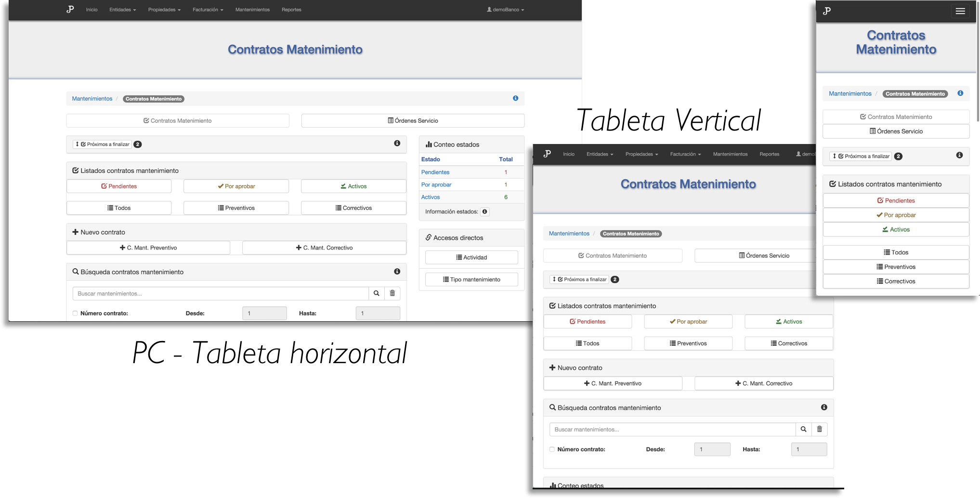Check the Número contrato checkbox in the widest desktop layout
Image resolution: width=980 pixels, height=498 pixels.
click(x=75, y=314)
